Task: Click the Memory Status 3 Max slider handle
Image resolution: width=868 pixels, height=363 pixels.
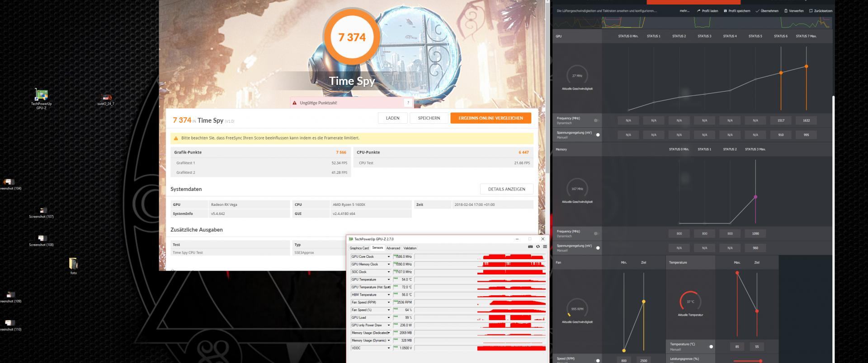Action: tap(755, 197)
